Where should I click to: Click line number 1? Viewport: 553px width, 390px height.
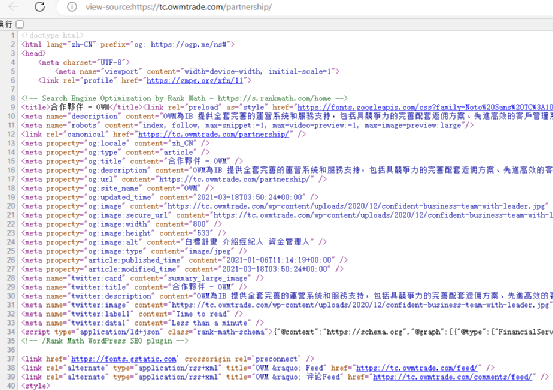tap(13, 35)
